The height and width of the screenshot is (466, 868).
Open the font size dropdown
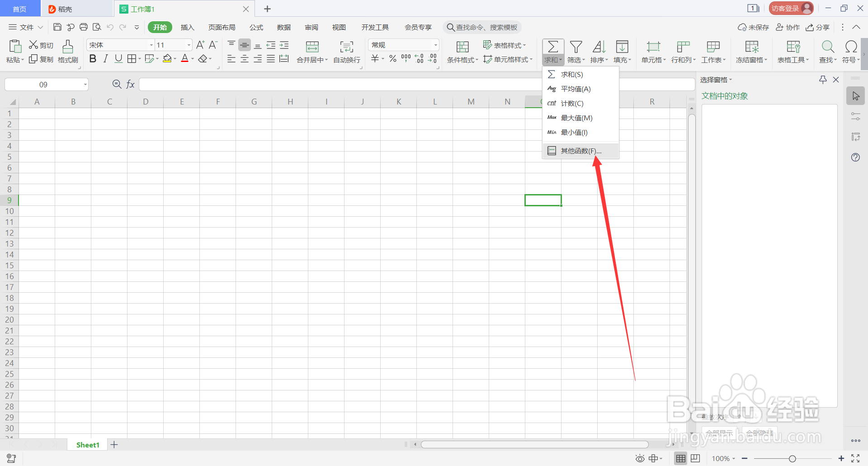(x=189, y=45)
